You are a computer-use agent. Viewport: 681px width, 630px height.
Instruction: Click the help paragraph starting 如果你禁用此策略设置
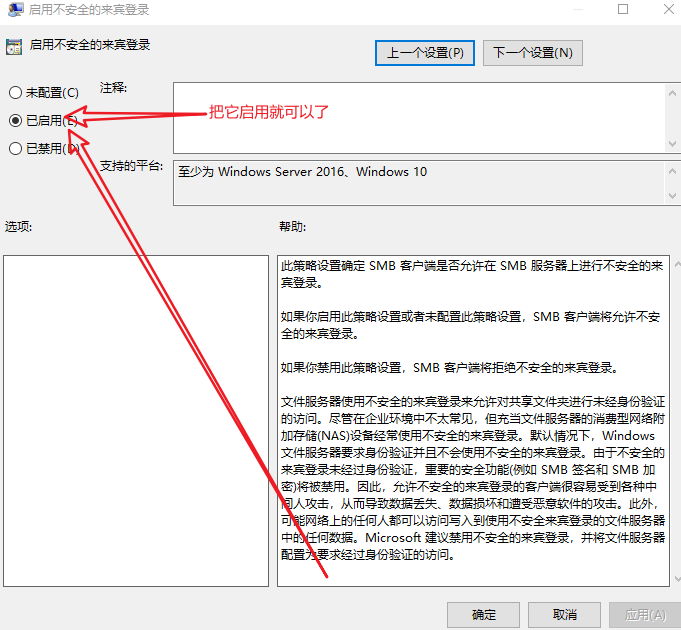[449, 368]
